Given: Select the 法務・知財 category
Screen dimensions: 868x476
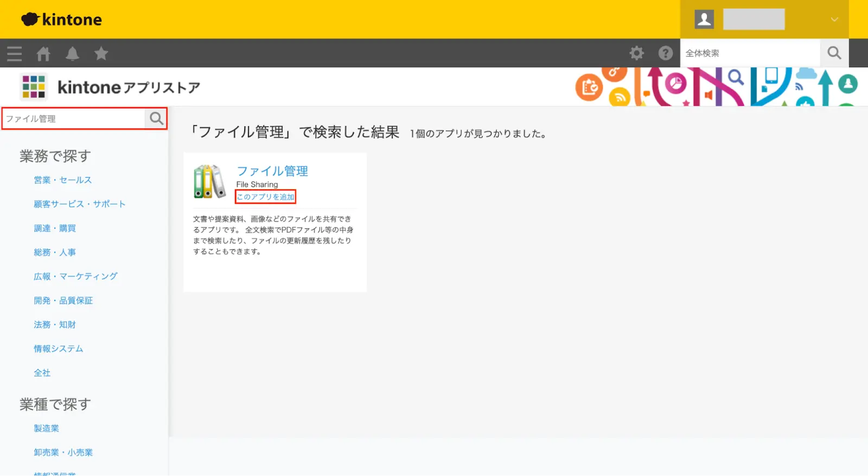Looking at the screenshot, I should click(55, 325).
